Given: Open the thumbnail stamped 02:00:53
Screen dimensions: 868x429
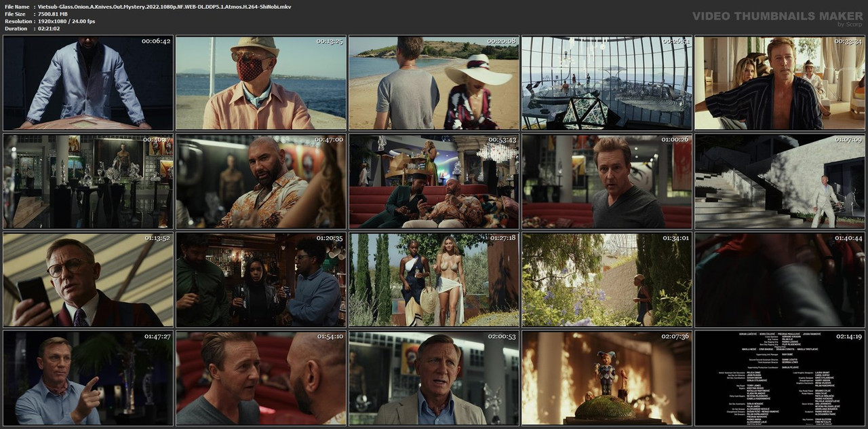Looking at the screenshot, I should coord(434,378).
